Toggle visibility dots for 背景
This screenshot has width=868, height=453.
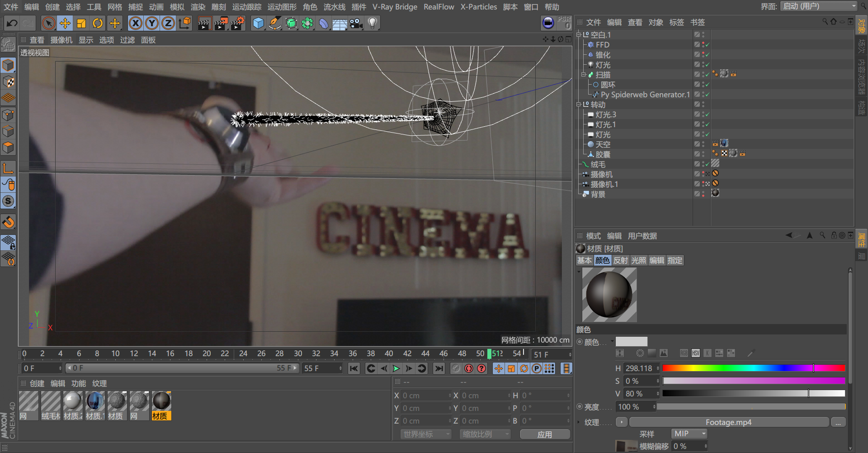[703, 194]
